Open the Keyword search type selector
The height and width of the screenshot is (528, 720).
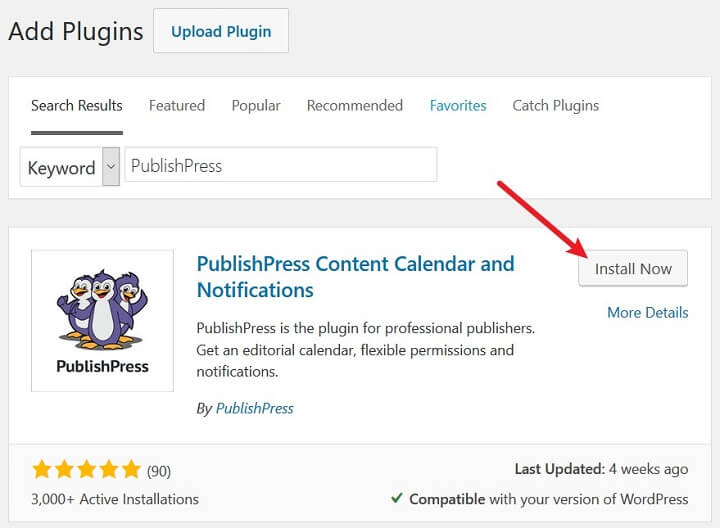[x=70, y=166]
